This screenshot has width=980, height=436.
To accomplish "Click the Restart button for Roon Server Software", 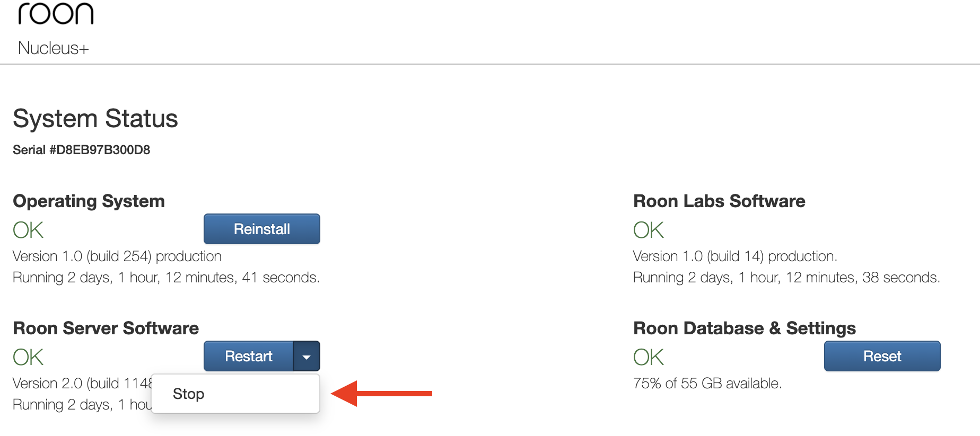I will click(x=248, y=356).
